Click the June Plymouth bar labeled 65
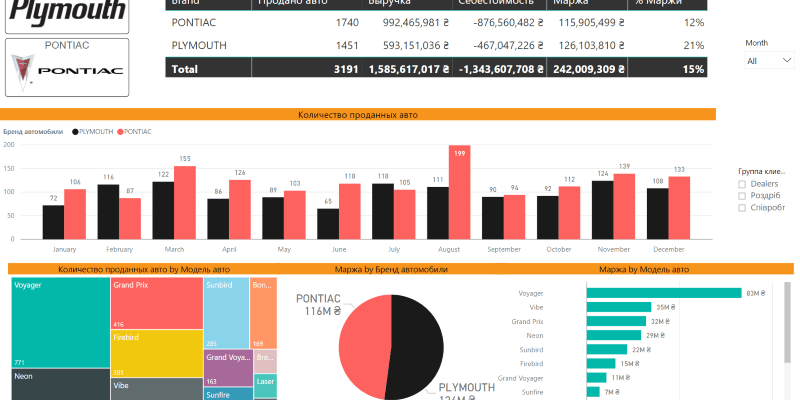800x400 pixels. [328, 224]
